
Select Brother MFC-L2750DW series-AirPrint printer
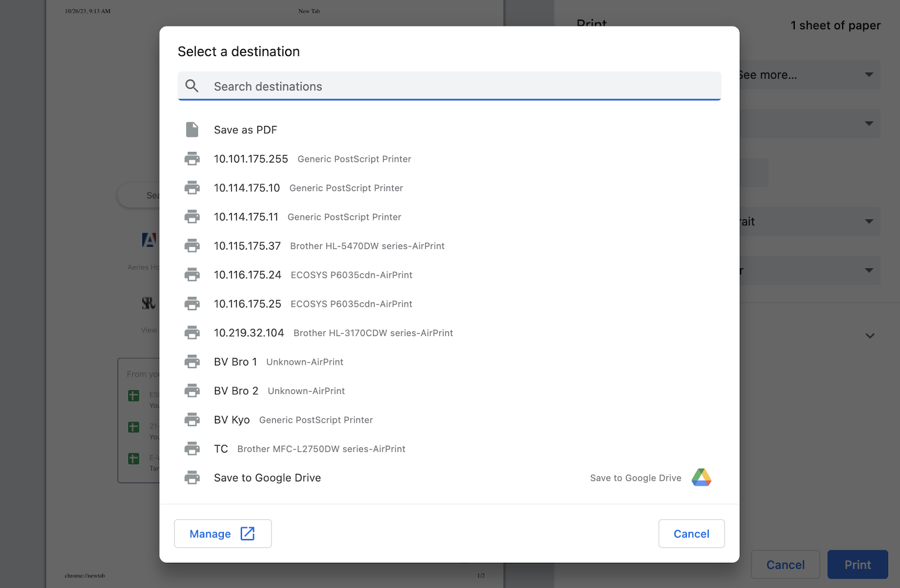tap(449, 449)
